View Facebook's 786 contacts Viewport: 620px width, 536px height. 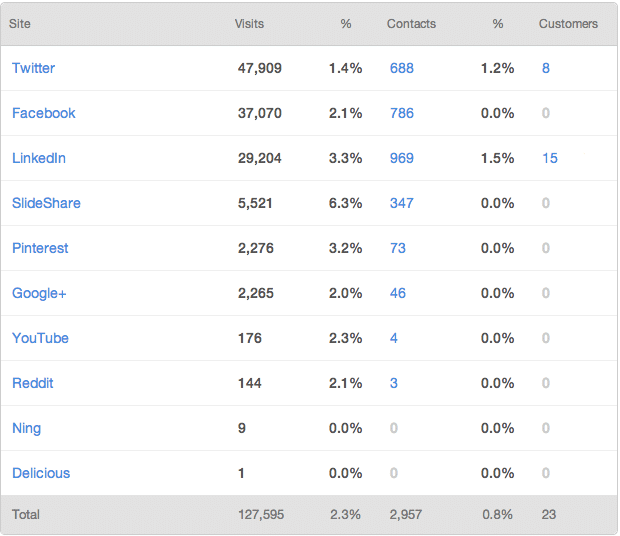pyautogui.click(x=402, y=113)
